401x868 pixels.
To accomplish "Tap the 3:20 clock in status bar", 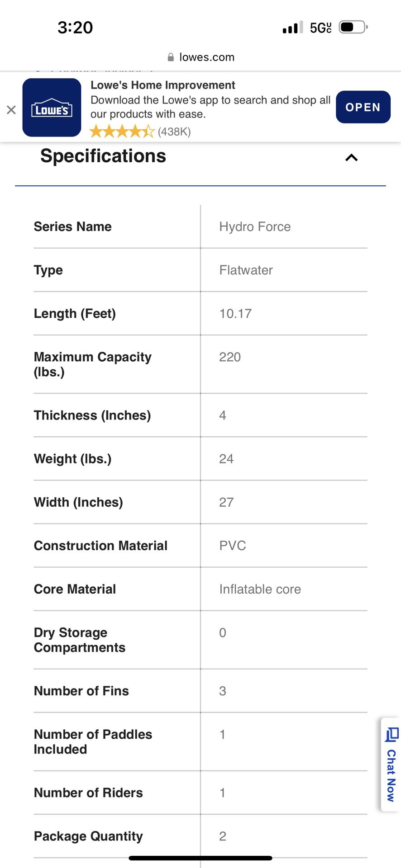I will (75, 28).
